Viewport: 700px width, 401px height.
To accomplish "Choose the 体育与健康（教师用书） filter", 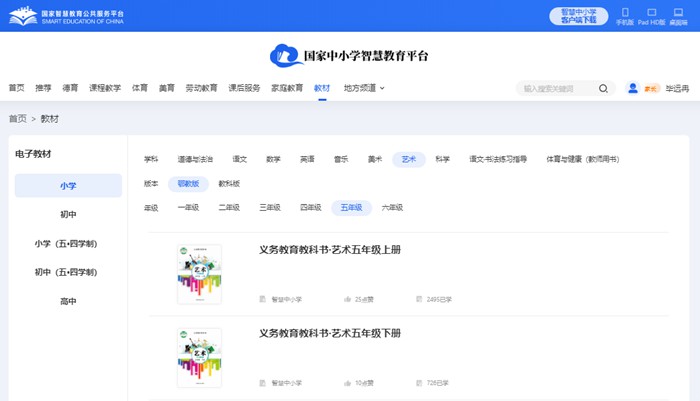I will click(x=583, y=159).
